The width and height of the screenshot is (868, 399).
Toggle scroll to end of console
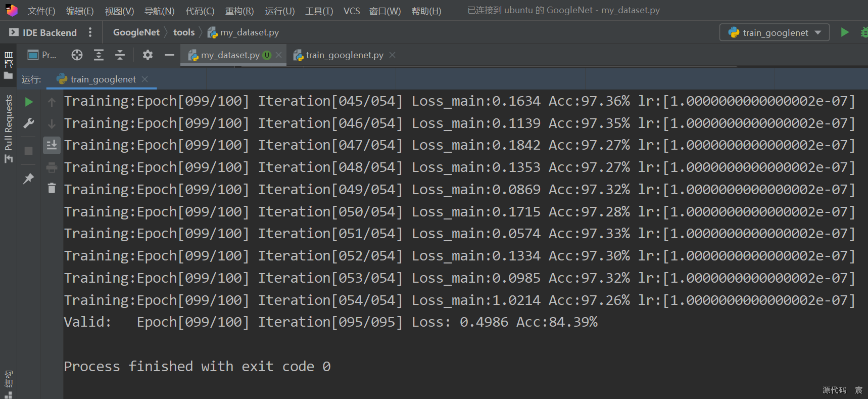(52, 146)
